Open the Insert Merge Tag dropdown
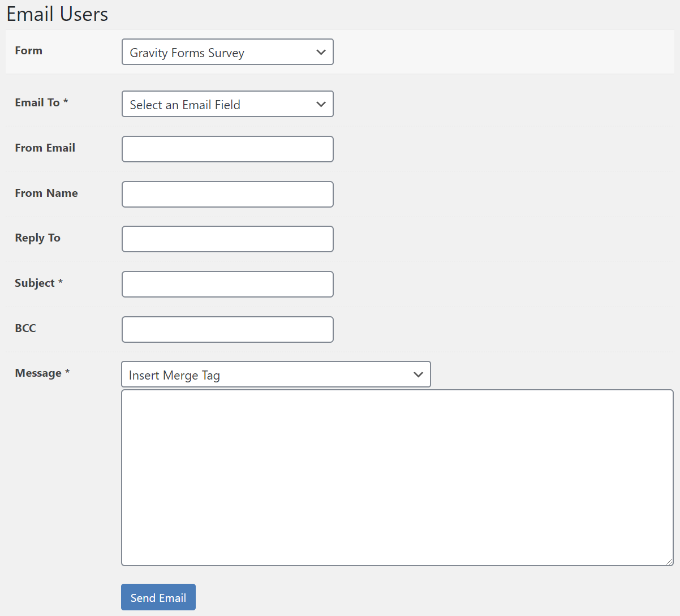 [x=276, y=374]
